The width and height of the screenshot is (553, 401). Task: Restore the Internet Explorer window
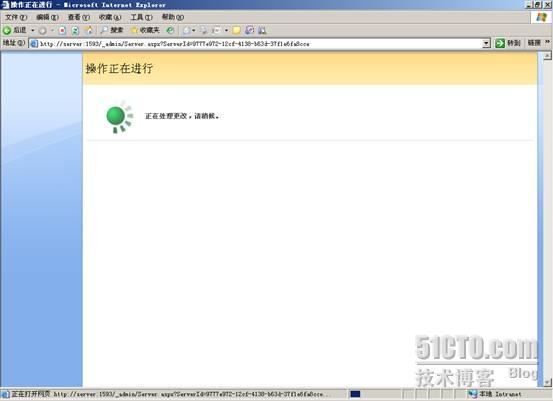(537, 5)
